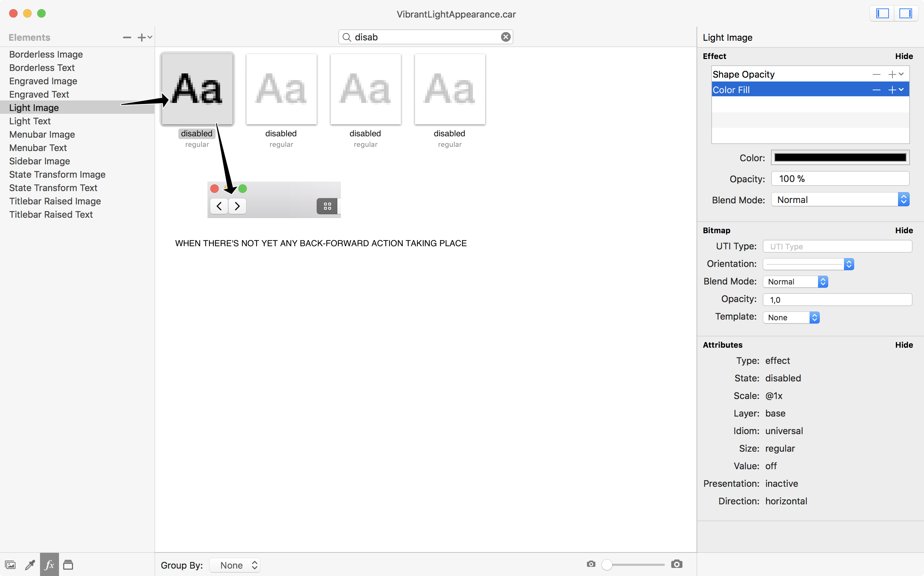This screenshot has height=576, width=924.
Task: Open the Template None dropdown
Action: coord(791,318)
